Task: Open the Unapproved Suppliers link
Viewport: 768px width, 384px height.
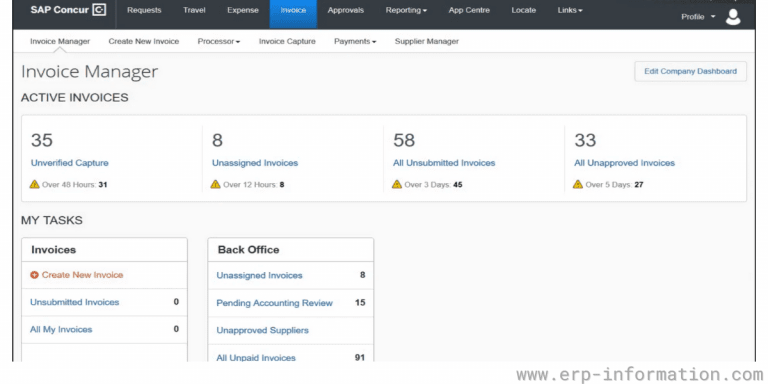Action: coord(263,330)
